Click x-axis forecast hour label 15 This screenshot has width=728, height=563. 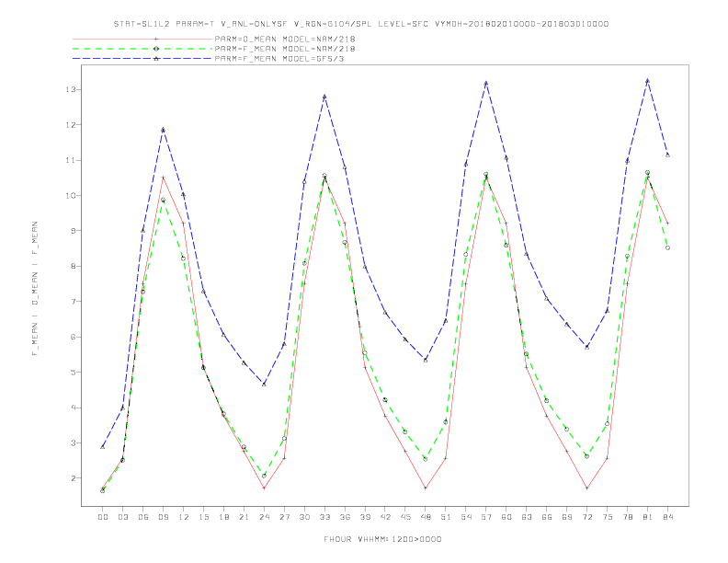203,517
